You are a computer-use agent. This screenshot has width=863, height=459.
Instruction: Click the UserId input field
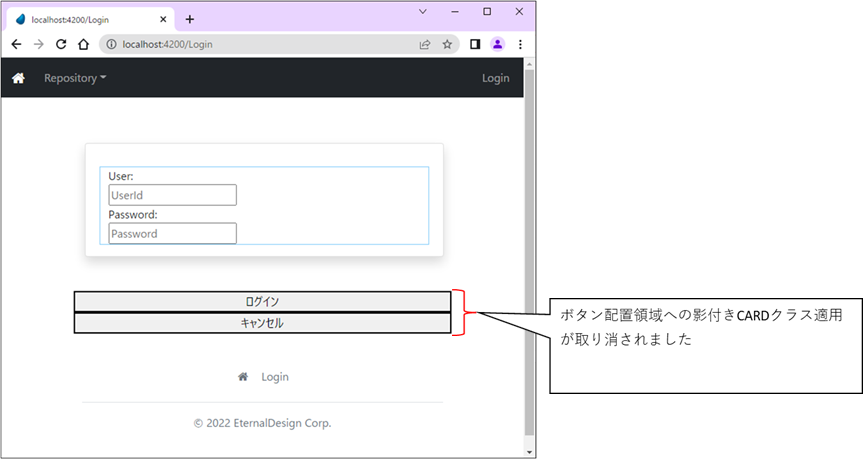tap(172, 195)
